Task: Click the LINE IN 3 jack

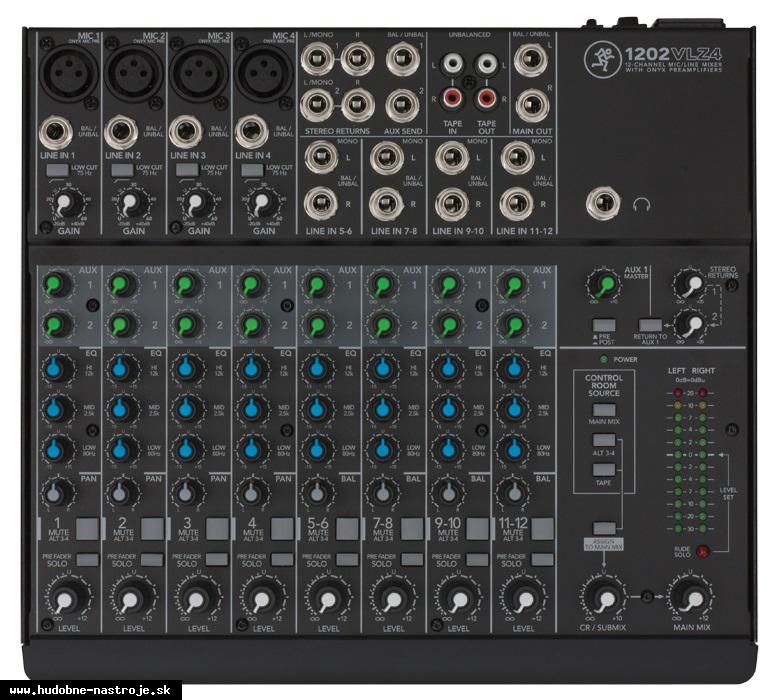Action: [185, 132]
